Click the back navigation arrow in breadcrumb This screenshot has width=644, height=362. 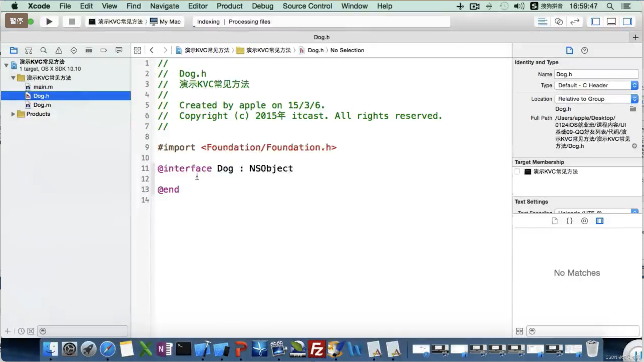(x=152, y=50)
